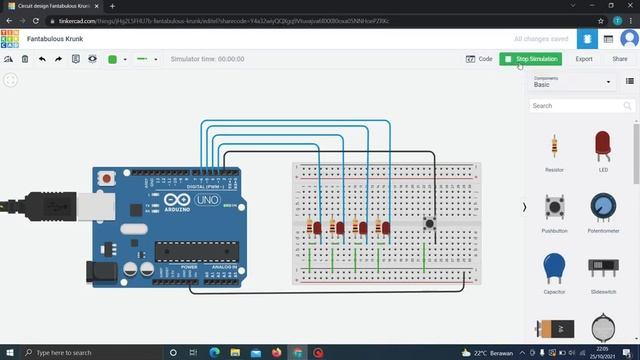
Task: Go back in browser
Action: pyautogui.click(x=9, y=21)
